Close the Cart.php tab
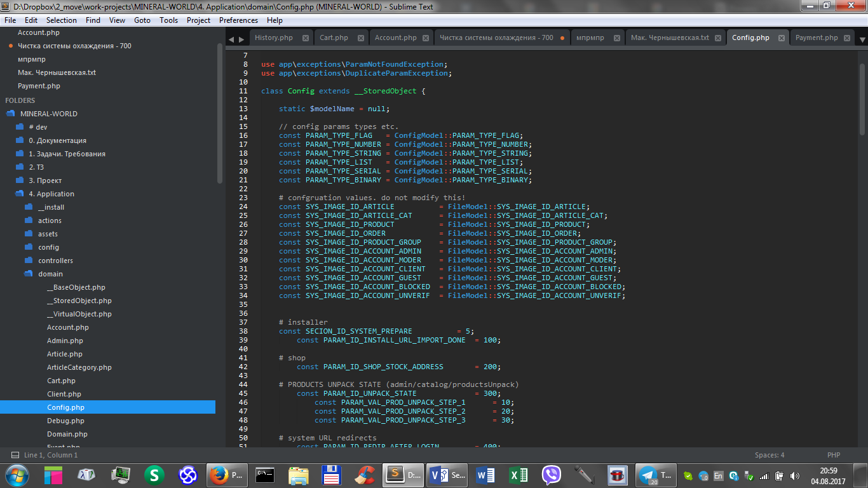Viewport: 868px width, 488px height. point(361,38)
